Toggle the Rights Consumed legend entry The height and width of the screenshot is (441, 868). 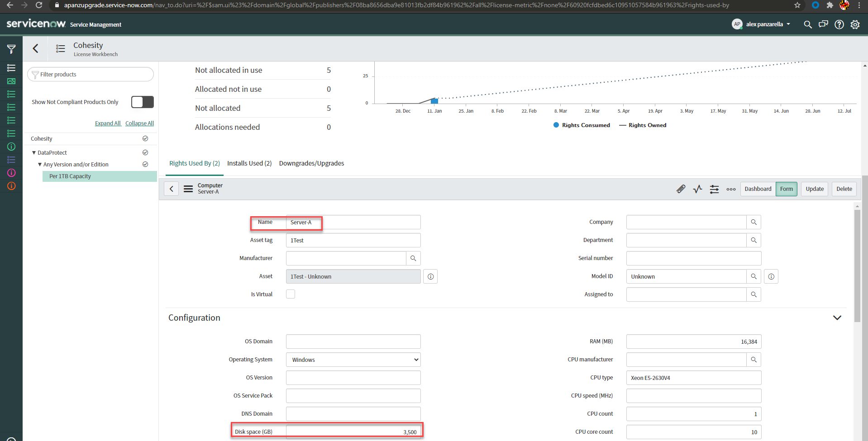(582, 125)
